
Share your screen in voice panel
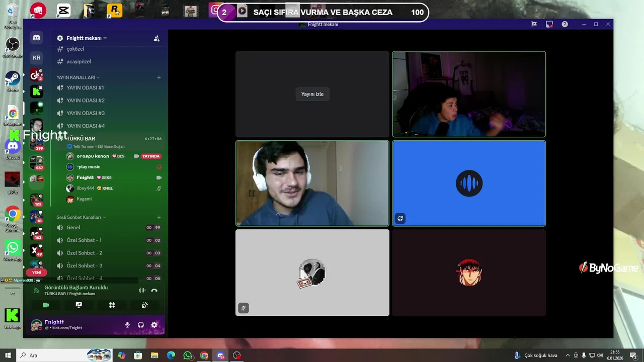[78, 305]
